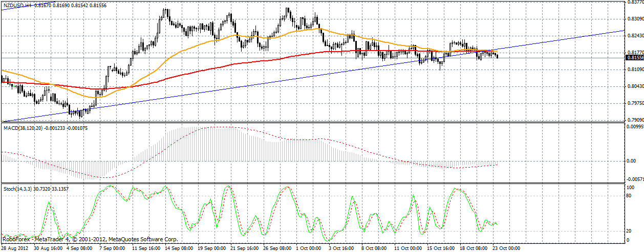Screen dimensions: 644x252
Task: Select the thick red moving average line
Action: coord(205,70)
